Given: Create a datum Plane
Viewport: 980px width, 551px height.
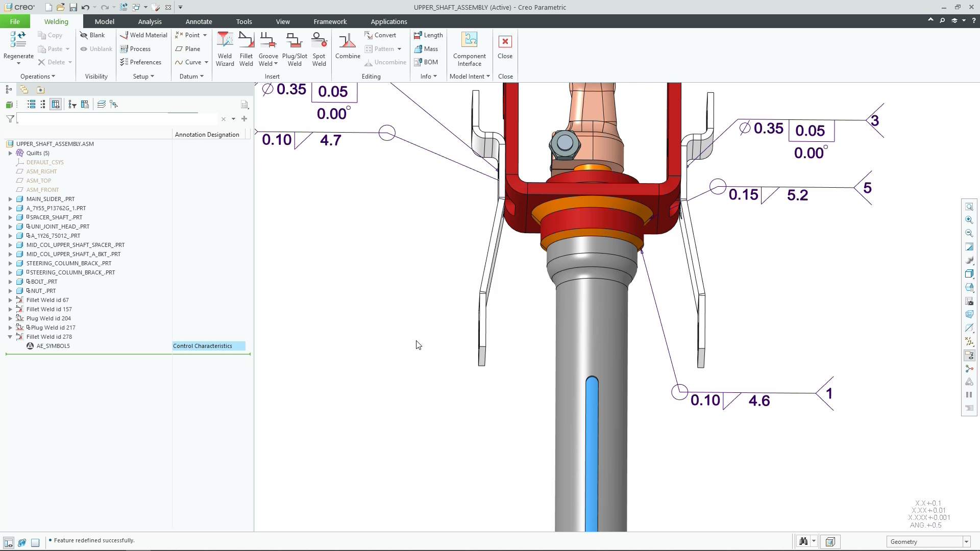Looking at the screenshot, I should pyautogui.click(x=187, y=49).
